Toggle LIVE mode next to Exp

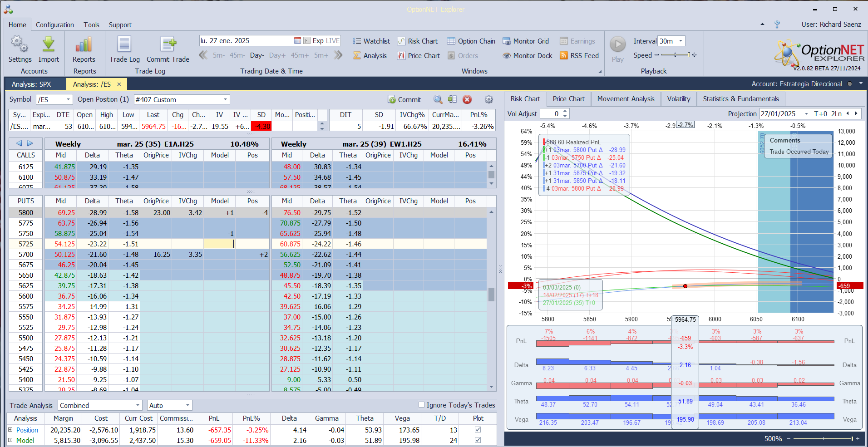coord(332,41)
